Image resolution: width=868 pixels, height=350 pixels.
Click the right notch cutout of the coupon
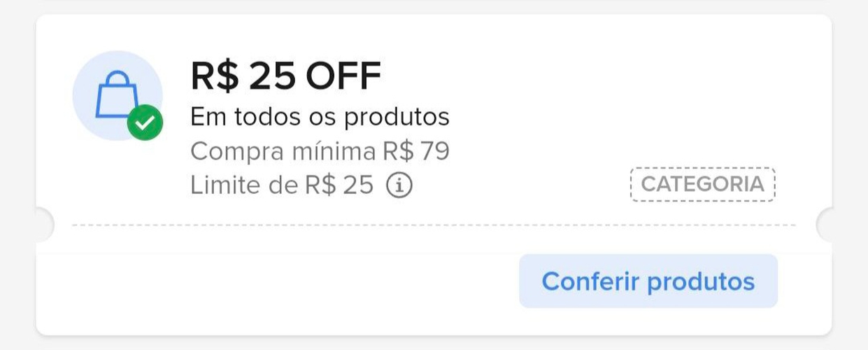(825, 225)
